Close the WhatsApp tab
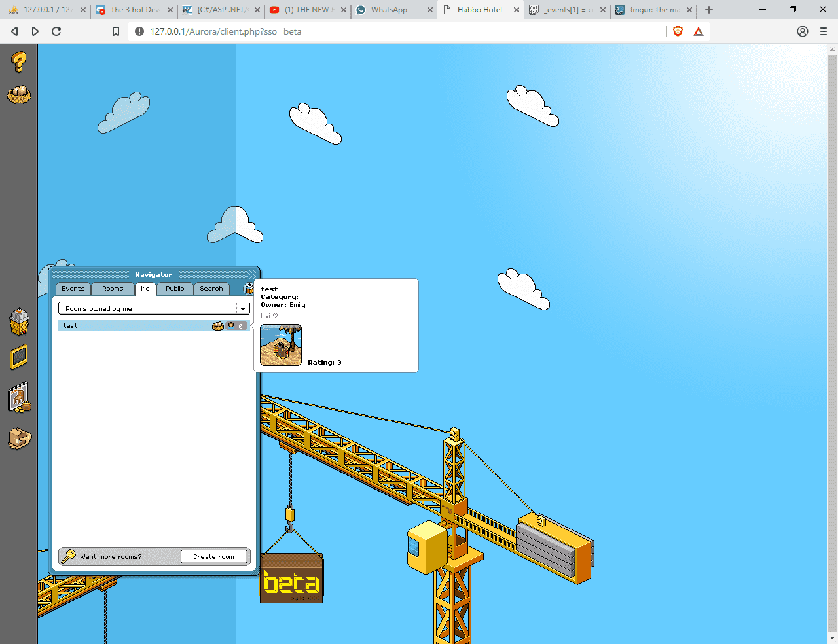The image size is (838, 644). 430,10
